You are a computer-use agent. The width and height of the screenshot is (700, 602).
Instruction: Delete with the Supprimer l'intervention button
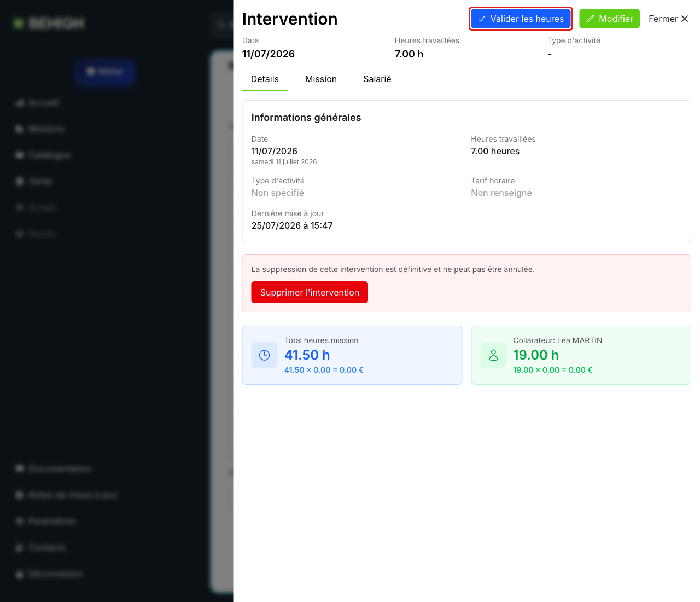[x=310, y=292]
